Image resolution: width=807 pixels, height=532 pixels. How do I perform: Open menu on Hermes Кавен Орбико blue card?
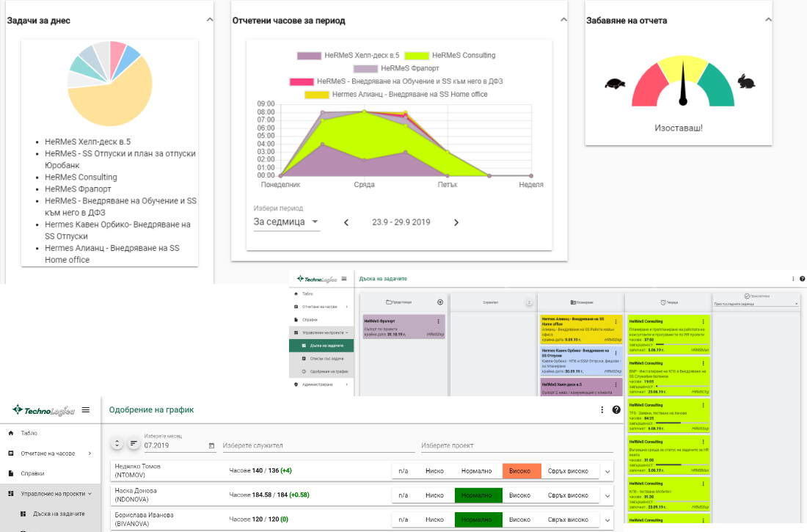click(x=616, y=353)
